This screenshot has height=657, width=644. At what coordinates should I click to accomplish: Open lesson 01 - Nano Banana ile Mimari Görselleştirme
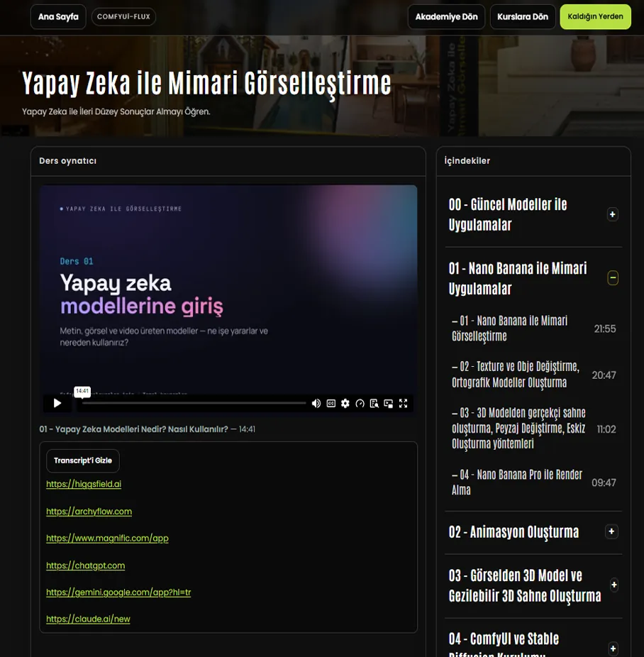[x=509, y=328]
